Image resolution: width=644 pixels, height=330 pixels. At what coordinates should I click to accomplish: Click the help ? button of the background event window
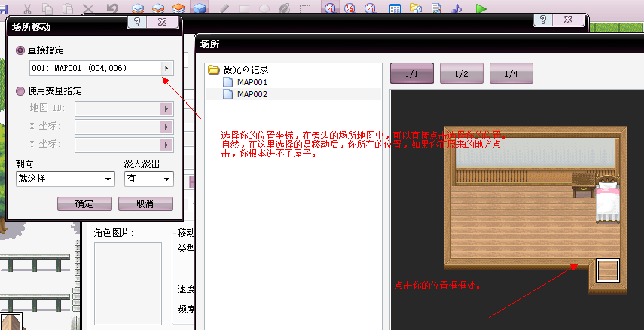coord(543,20)
